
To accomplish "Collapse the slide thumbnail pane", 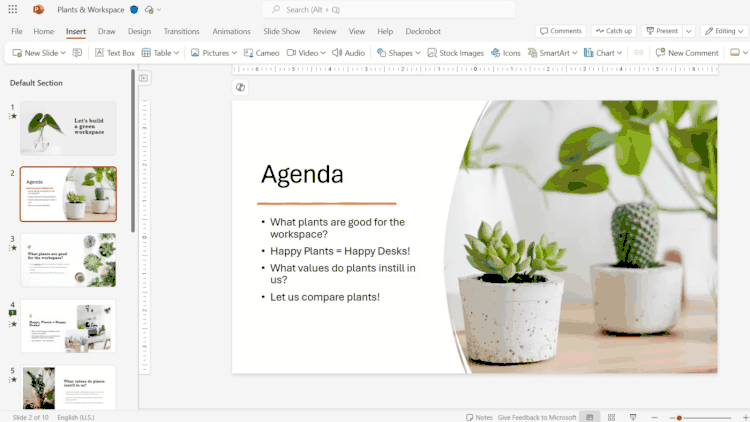I will pos(144,77).
